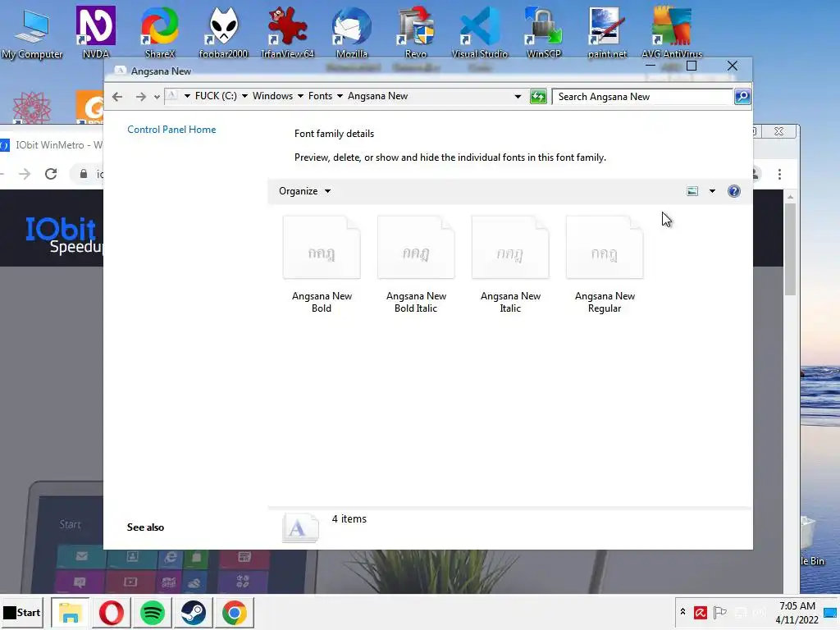The height and width of the screenshot is (630, 840).
Task: Open the Action Center flag icon
Action: 720,612
